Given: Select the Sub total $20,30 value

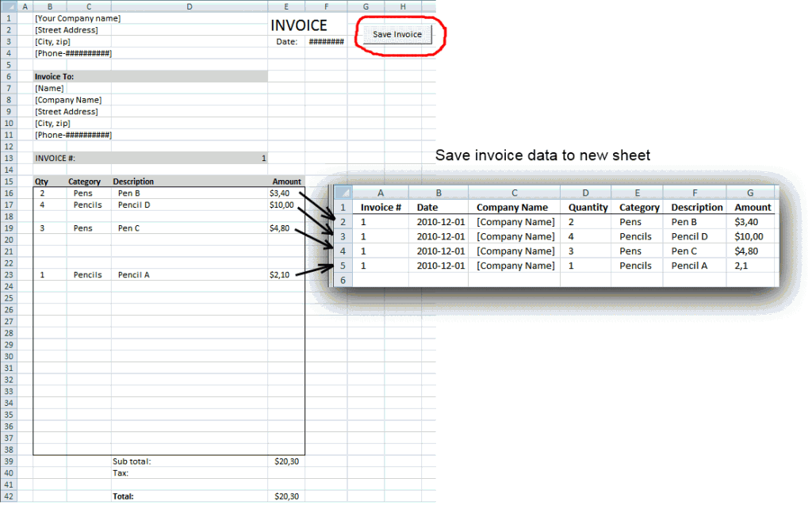Looking at the screenshot, I should click(x=287, y=461).
